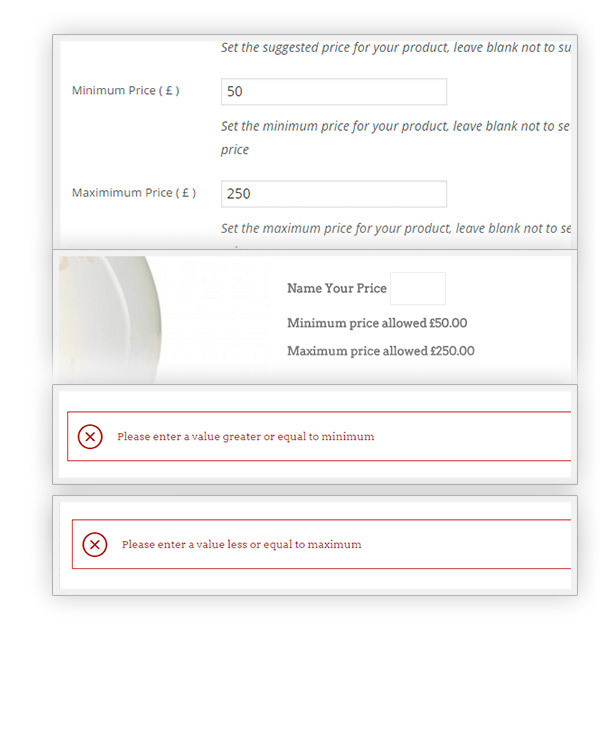Click the £ symbol in Minimum Price label
Screen dimensions: 600x749
169,91
